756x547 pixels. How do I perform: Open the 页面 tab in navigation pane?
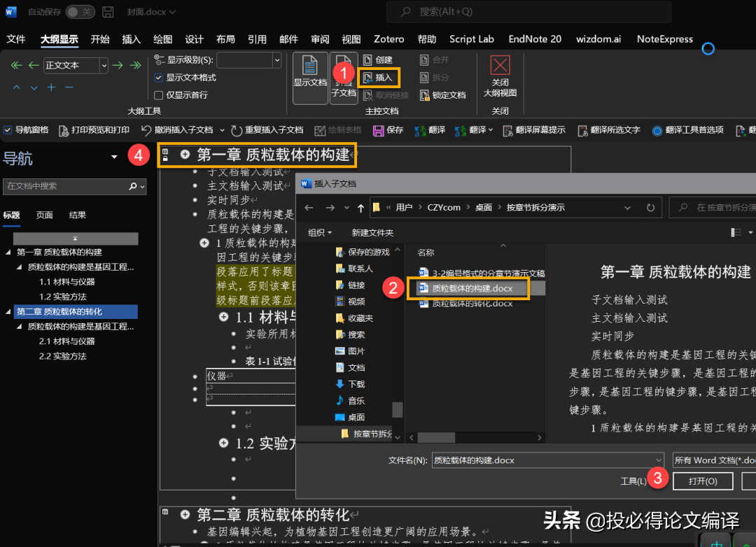[45, 215]
